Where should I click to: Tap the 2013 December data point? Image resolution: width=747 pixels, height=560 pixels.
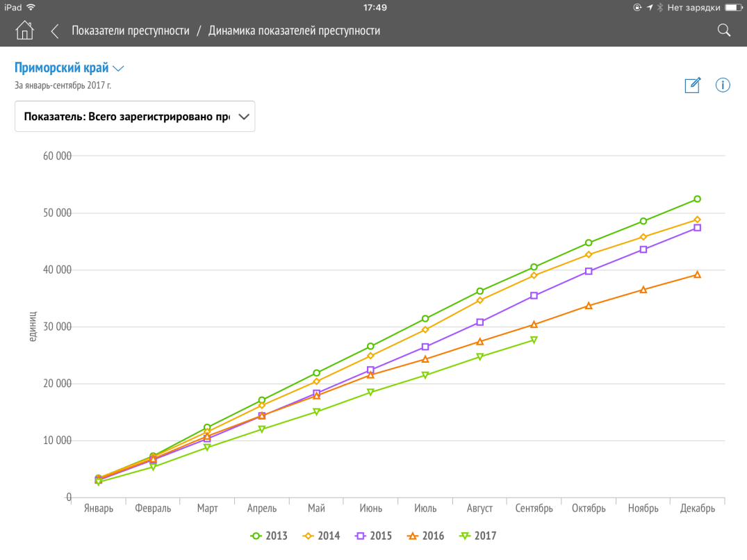pyautogui.click(x=697, y=199)
